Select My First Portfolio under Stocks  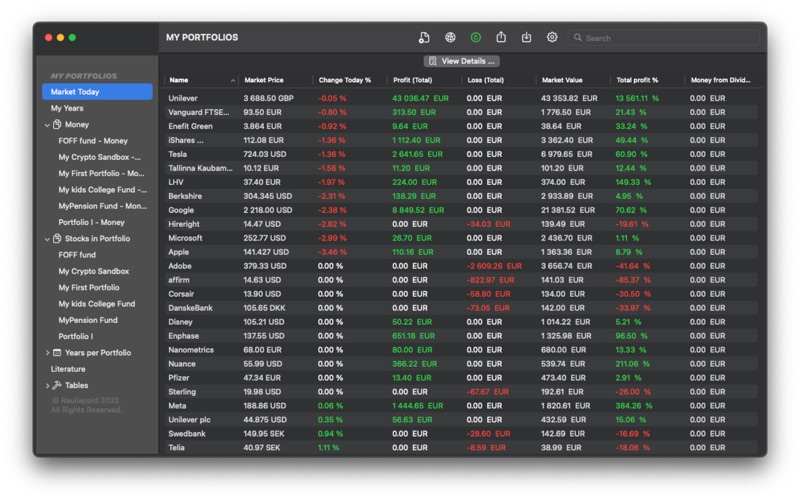[x=89, y=288]
